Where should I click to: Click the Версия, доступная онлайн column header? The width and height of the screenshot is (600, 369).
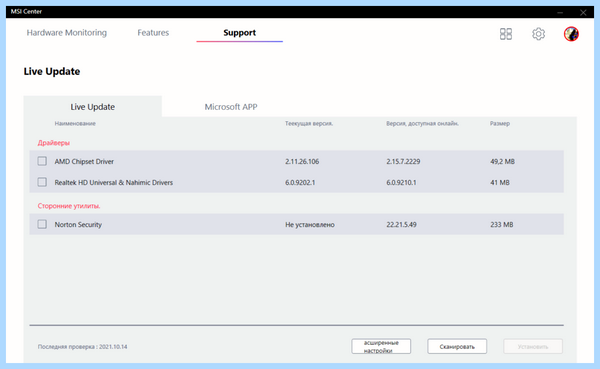422,124
